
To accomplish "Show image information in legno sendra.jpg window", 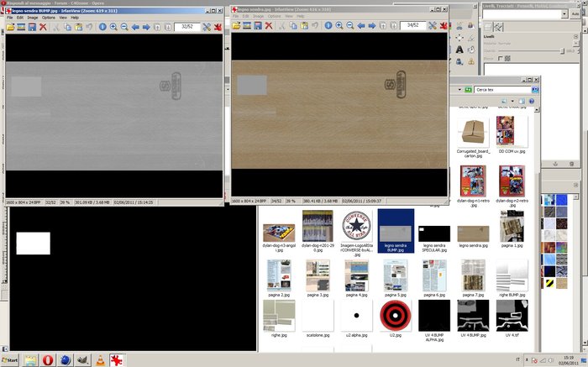I will (x=328, y=25).
